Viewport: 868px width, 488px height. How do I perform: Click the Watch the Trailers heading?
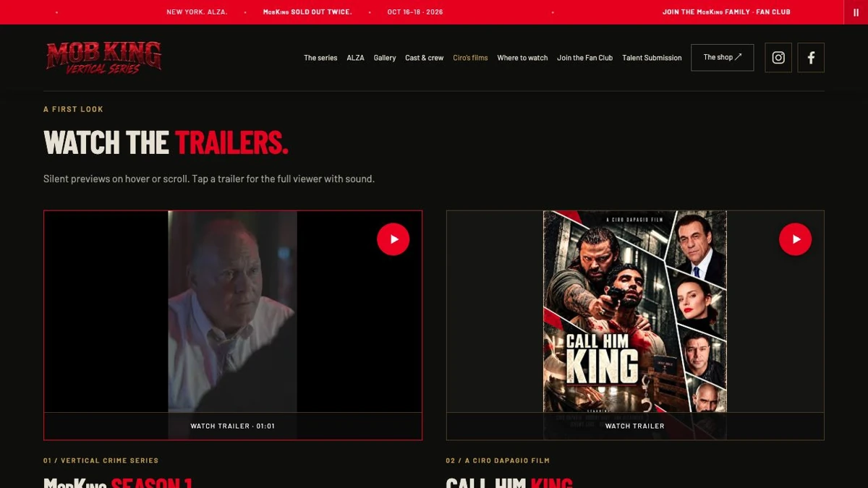166,143
